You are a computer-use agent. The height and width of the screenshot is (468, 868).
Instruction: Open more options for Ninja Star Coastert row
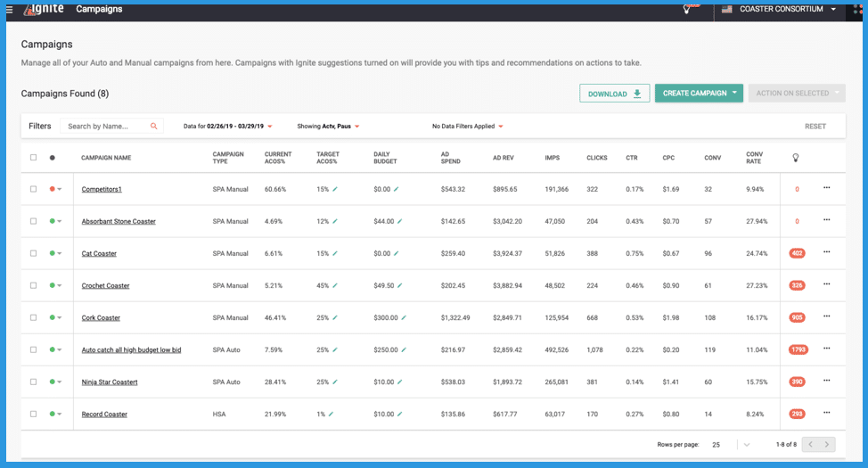point(826,381)
